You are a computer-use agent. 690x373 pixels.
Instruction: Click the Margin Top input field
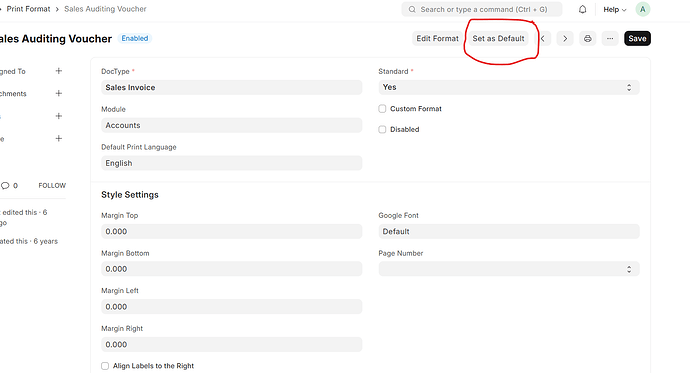231,231
